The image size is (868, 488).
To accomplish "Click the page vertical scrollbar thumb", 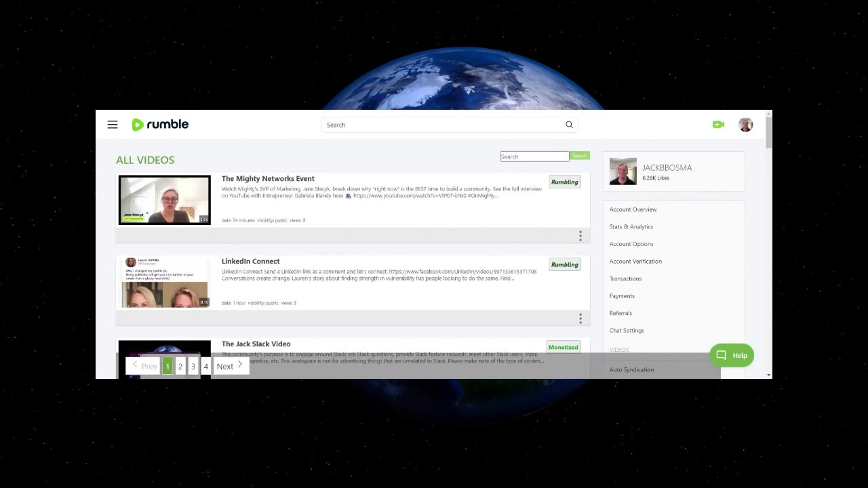I will point(768,133).
